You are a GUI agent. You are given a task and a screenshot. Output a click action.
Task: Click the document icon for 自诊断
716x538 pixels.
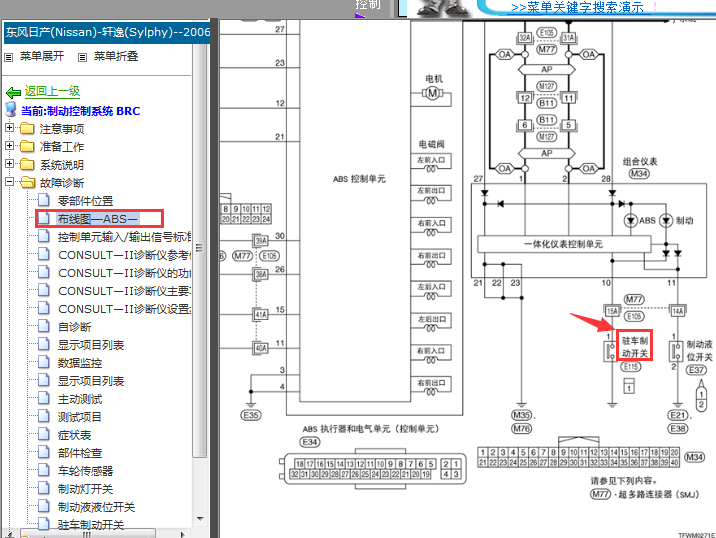click(x=44, y=326)
